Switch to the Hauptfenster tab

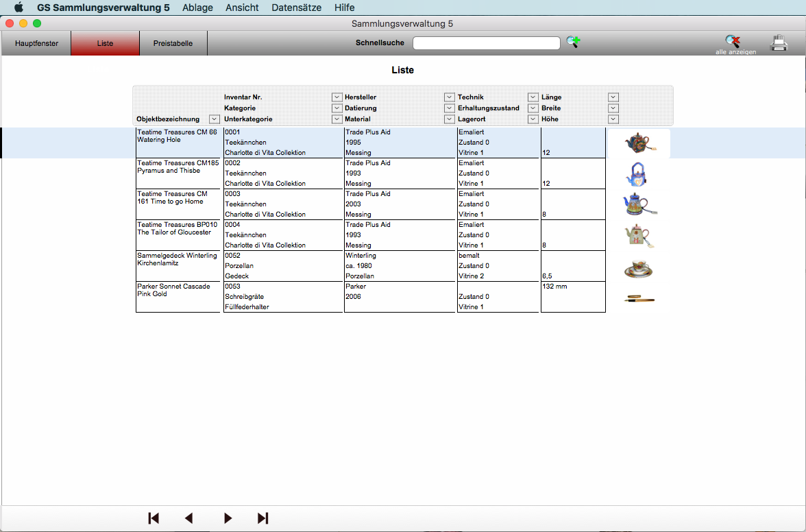[x=36, y=43]
